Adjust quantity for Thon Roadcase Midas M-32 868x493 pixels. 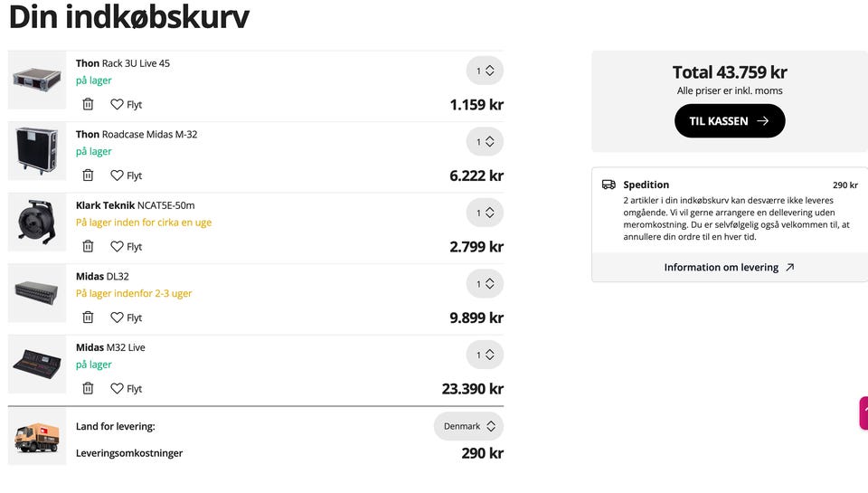click(485, 142)
